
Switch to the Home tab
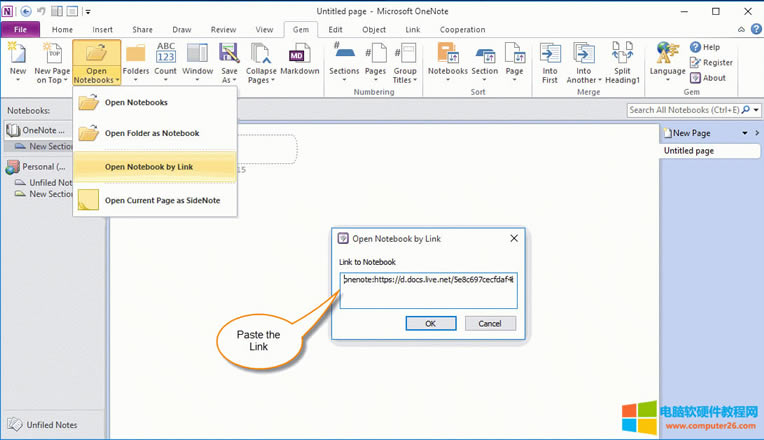pyautogui.click(x=62, y=30)
